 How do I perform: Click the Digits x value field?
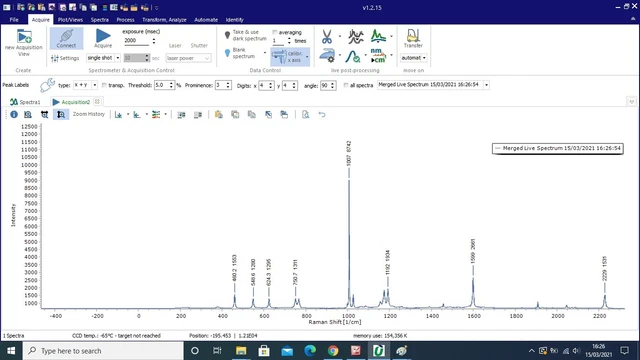click(x=263, y=85)
